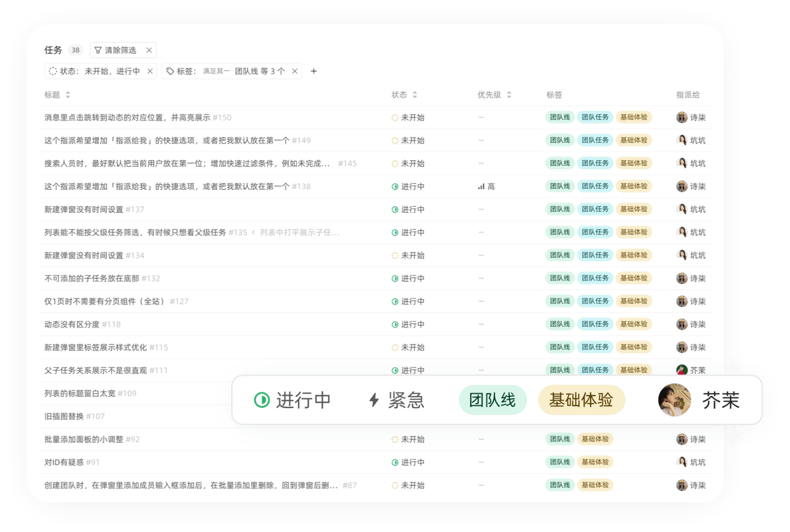Click the + to add a new filter
The height and width of the screenshot is (532, 790).
(x=314, y=71)
